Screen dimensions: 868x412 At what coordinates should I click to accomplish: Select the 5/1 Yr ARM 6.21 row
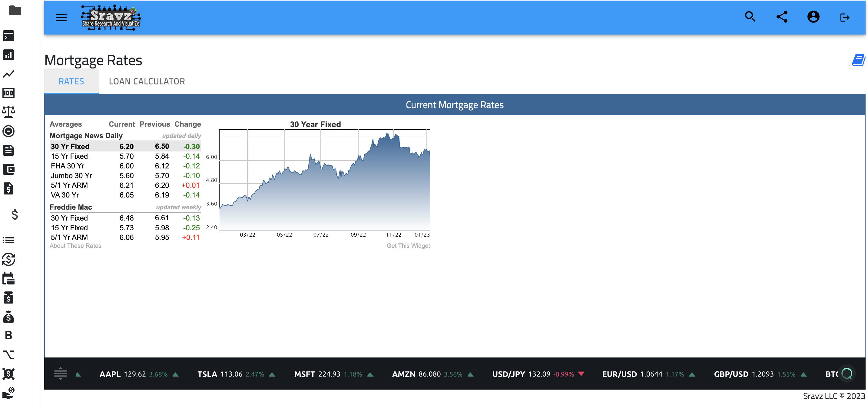[x=125, y=185]
